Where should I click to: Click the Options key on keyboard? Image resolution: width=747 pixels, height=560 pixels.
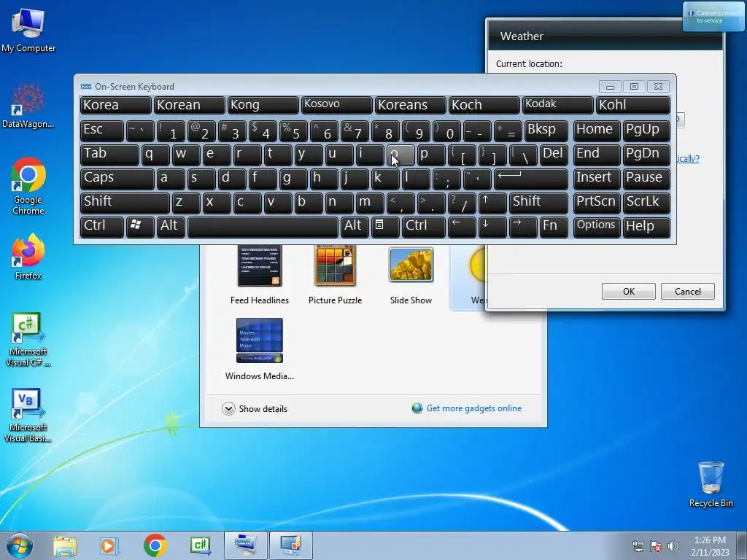pos(597,226)
